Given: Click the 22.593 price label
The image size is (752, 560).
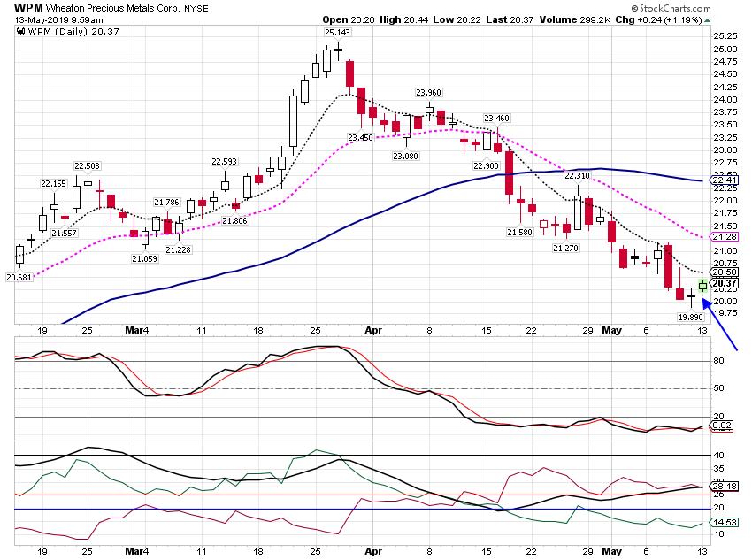Looking at the screenshot, I should [x=224, y=162].
